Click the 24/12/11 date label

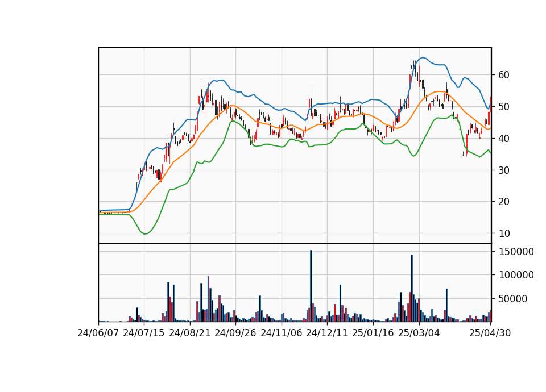327,333
